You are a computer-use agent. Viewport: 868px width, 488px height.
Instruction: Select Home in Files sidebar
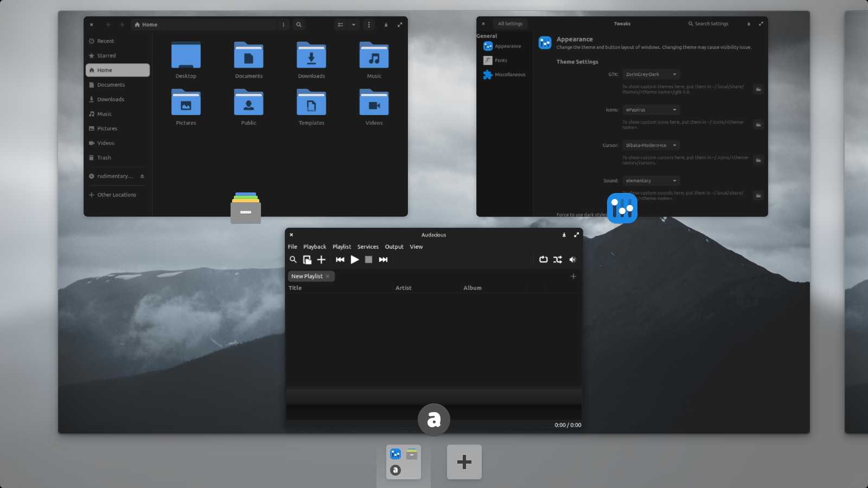click(x=118, y=70)
